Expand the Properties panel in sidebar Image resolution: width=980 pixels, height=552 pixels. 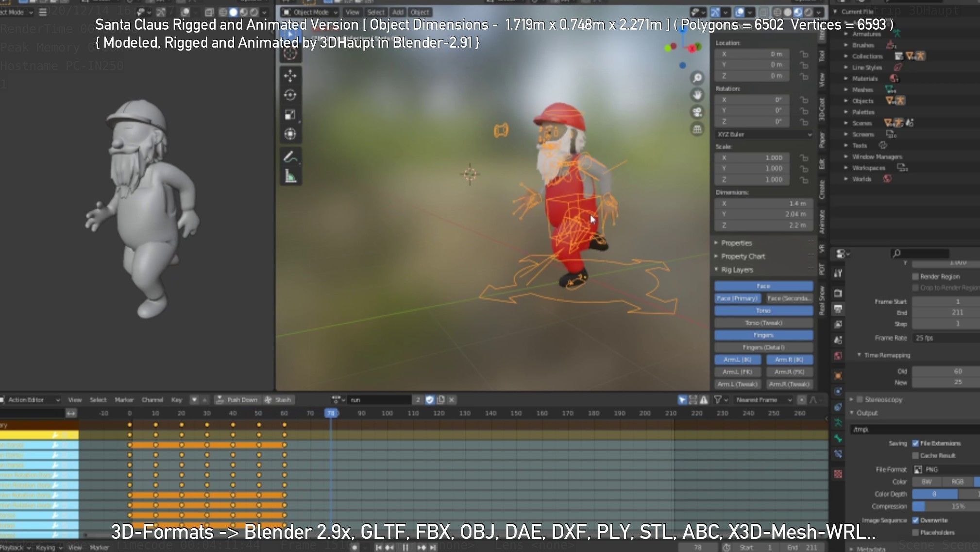tap(736, 243)
